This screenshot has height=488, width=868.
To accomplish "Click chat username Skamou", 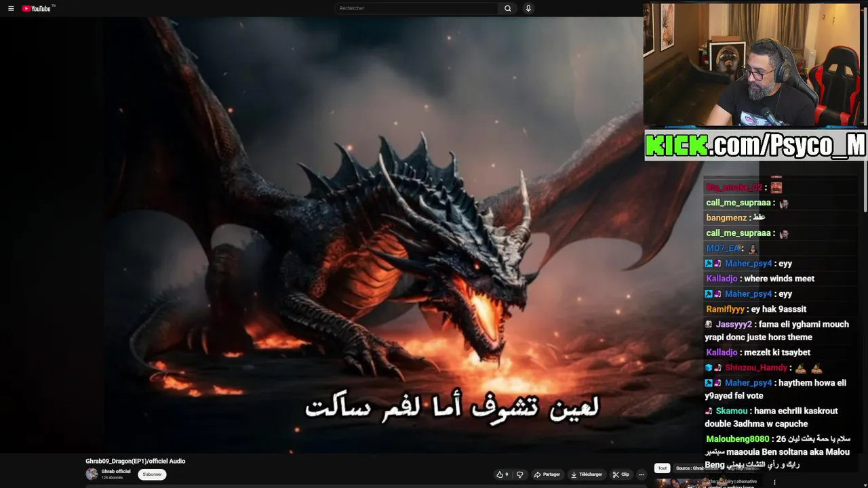I will click(x=732, y=411).
